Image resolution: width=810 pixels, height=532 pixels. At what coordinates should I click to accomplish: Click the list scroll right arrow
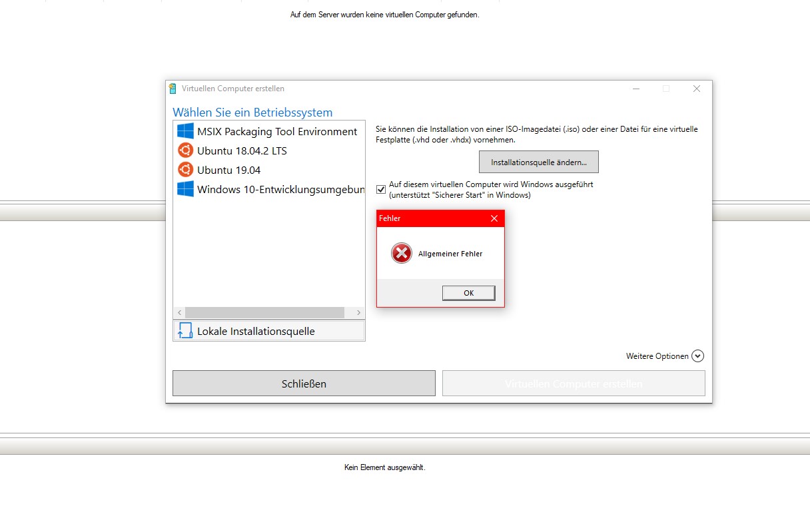click(358, 312)
